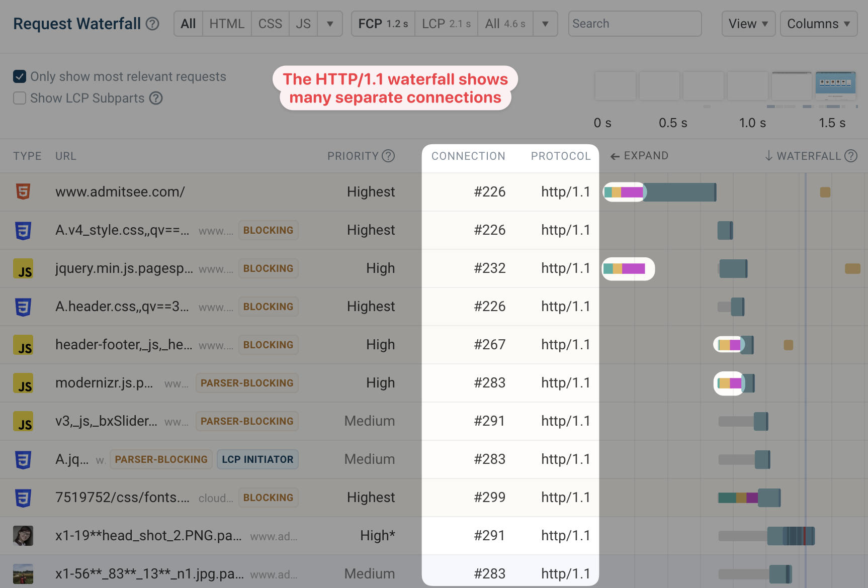Click waterfall bar of head_shot_2.PNG request
The height and width of the screenshot is (588, 868).
(766, 536)
